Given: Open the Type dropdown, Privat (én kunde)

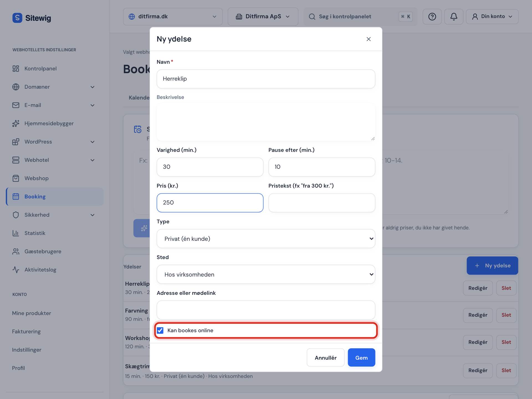Looking at the screenshot, I should (266, 239).
